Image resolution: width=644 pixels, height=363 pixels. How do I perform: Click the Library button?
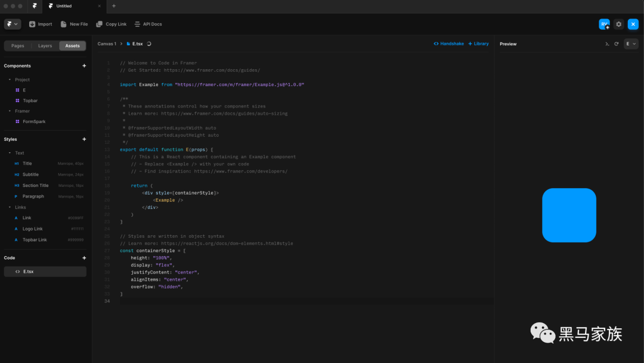click(478, 44)
